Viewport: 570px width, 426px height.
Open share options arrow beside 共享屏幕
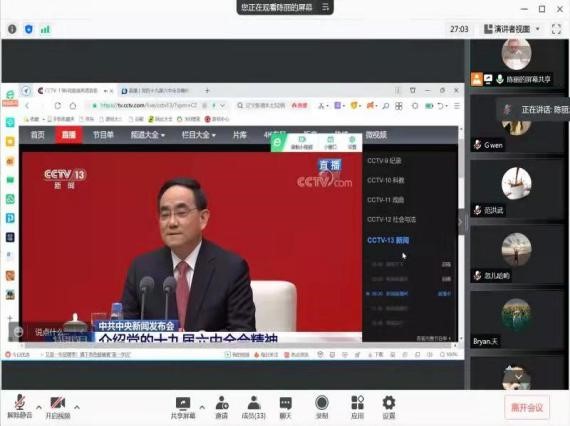pos(202,407)
